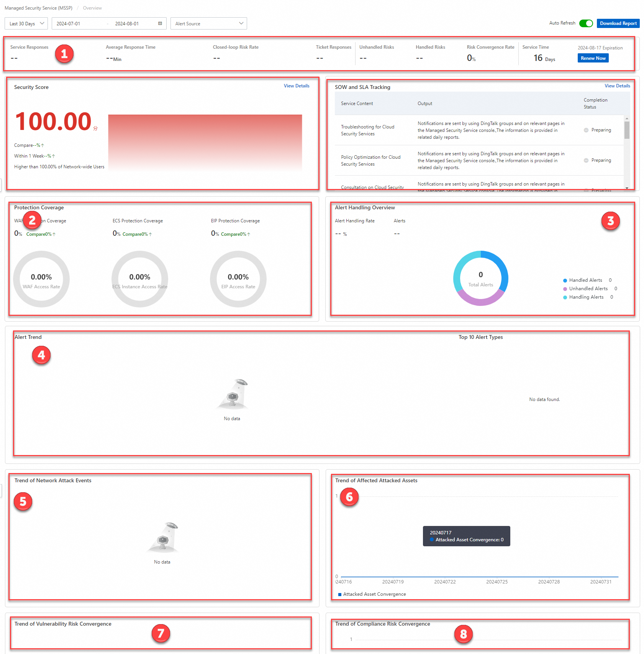Click the 100.00 security score value

(53, 122)
